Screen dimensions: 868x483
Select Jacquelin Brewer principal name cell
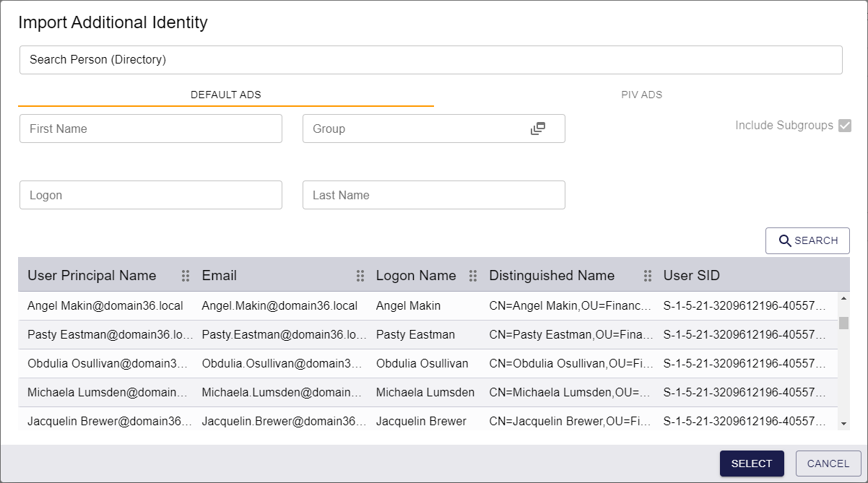[110, 422]
